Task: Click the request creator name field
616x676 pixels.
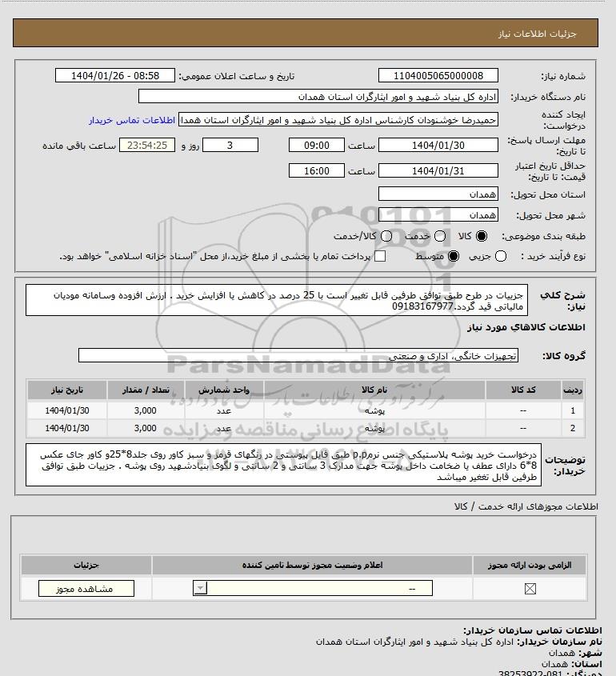Action: tap(338, 120)
